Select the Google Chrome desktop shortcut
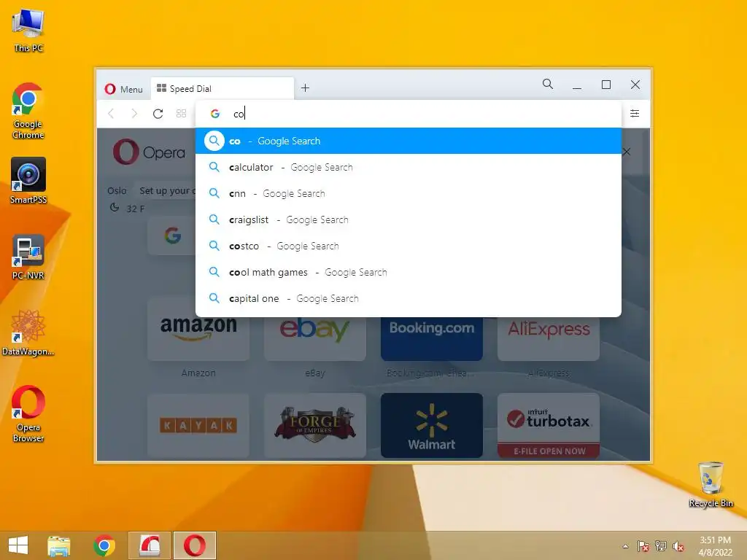The width and height of the screenshot is (747, 560). click(28, 112)
